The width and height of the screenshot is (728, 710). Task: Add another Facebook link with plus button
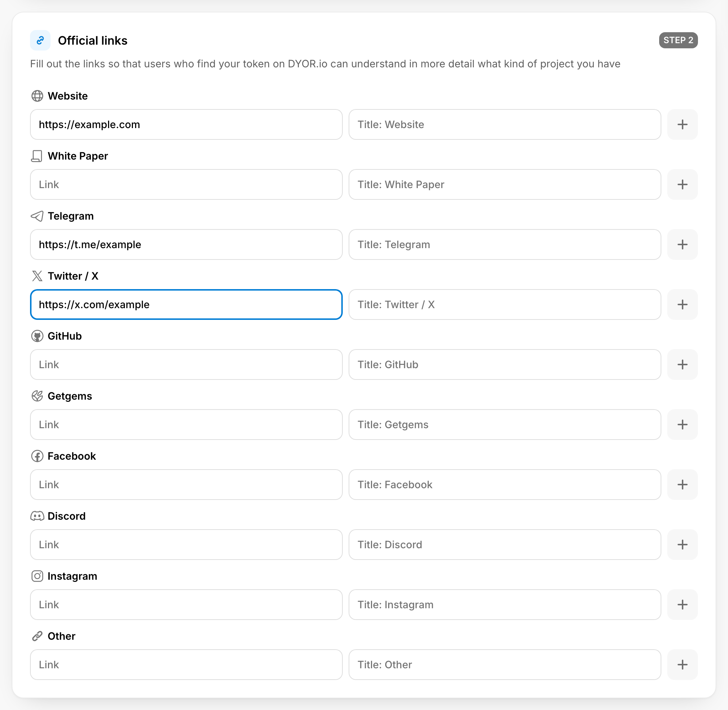pos(682,485)
